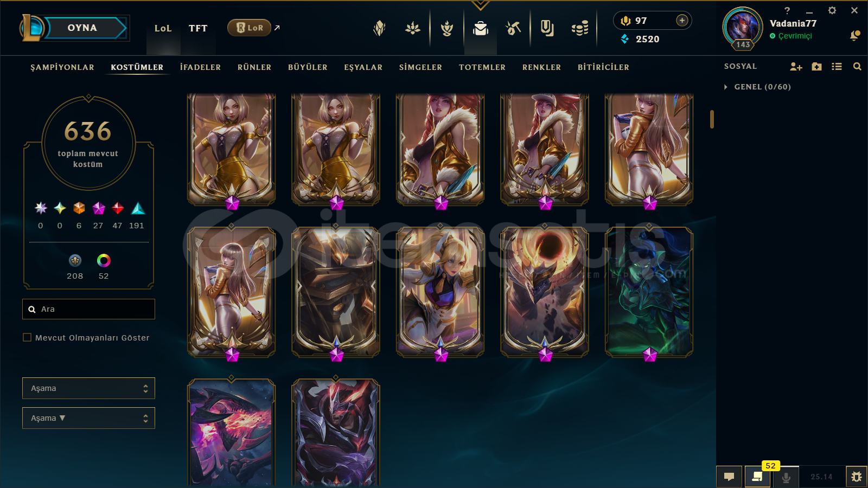Open the chat bubble icon at bottom

click(729, 477)
